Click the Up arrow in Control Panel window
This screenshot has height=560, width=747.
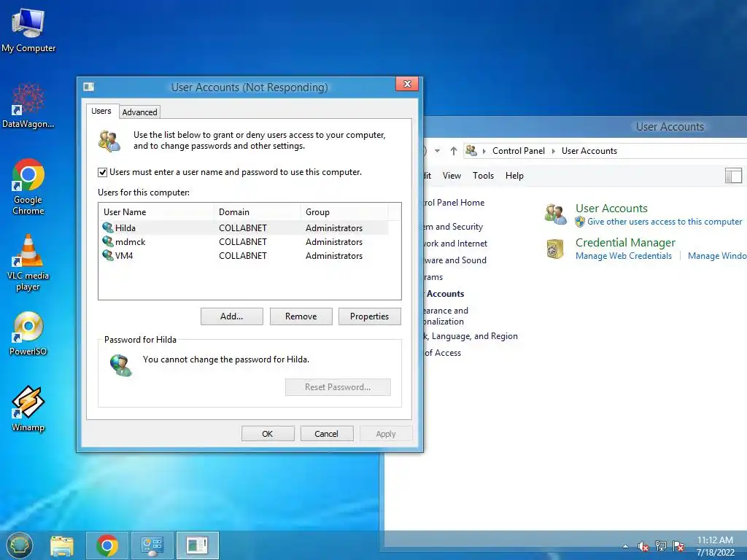454,151
